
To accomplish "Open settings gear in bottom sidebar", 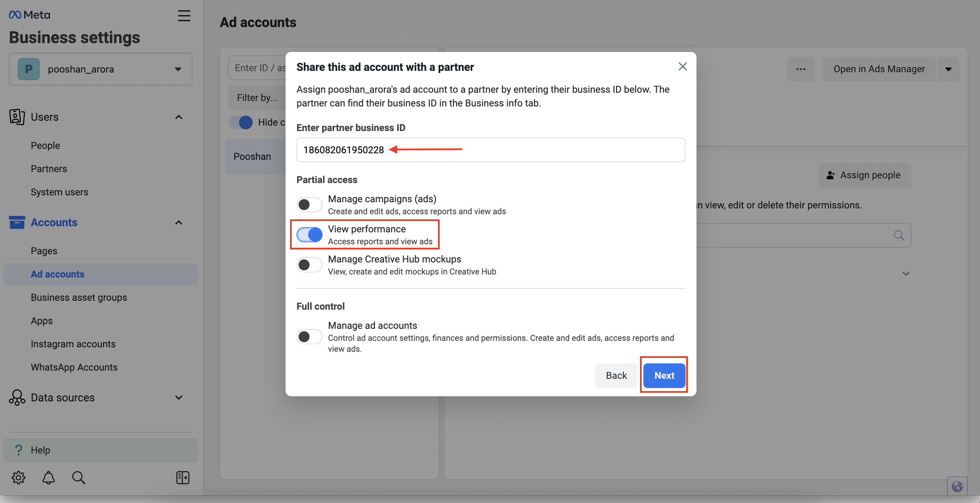I will click(x=18, y=477).
